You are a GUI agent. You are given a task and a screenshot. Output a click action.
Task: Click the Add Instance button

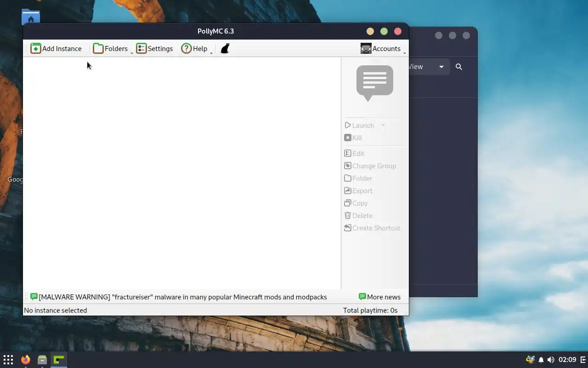coord(56,48)
